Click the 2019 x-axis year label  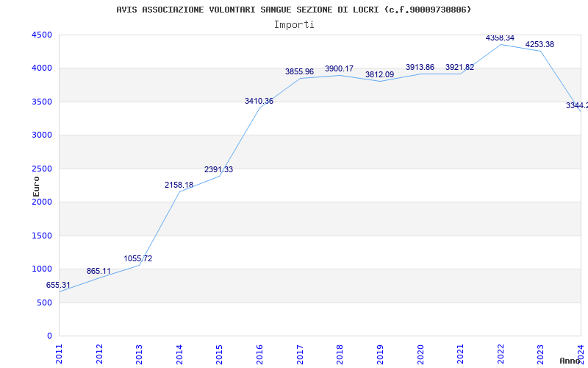tap(380, 354)
